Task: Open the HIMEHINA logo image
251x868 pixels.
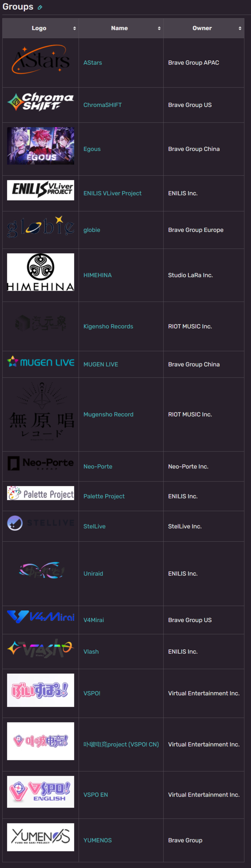Action: (41, 272)
